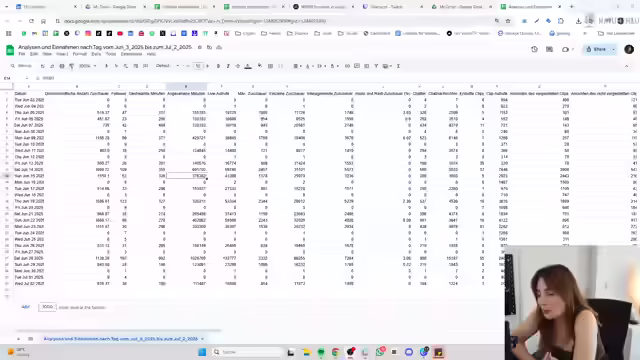Insert link using toolbar icon
Image resolution: width=640 pixels, height=360 pixels.
[347, 66]
